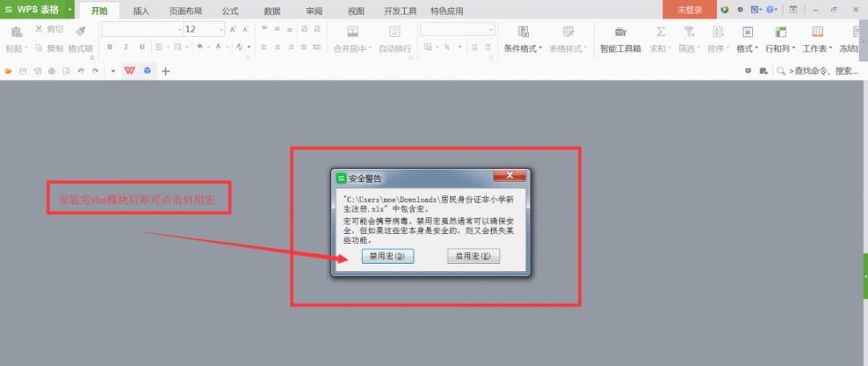
Task: Select the Format Painter (格式刷) brush
Action: (x=81, y=31)
